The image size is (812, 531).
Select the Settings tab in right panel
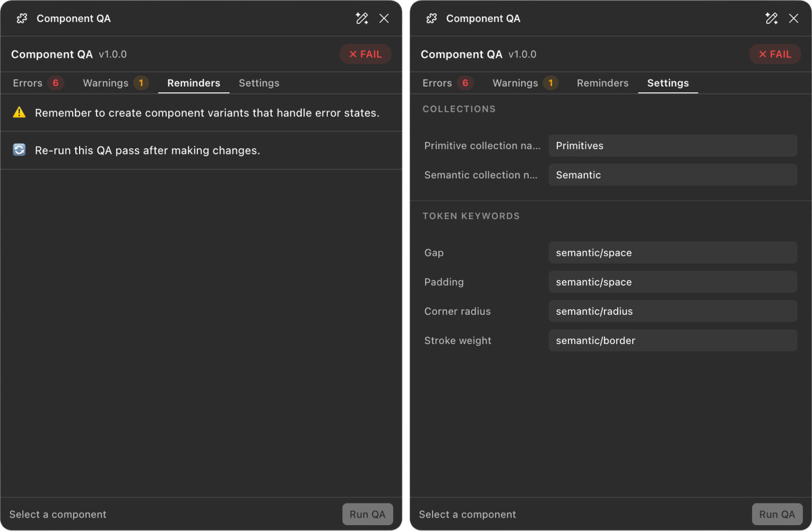pos(668,83)
